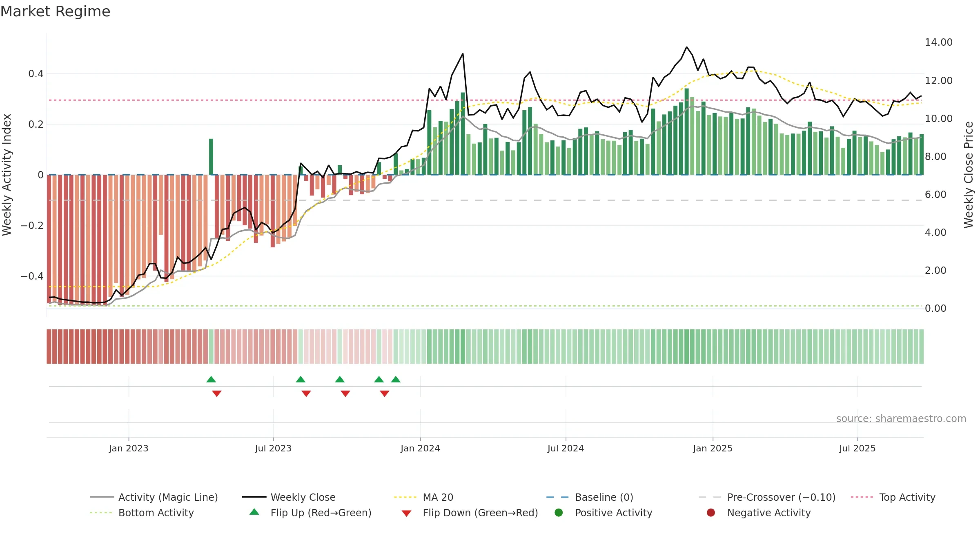Click the Weekly Close peak above 14.00
Screen dimensions: 980x551
[686, 47]
